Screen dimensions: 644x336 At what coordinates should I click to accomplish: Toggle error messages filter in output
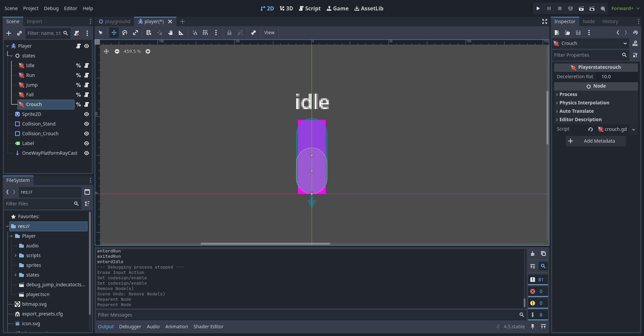(538, 291)
